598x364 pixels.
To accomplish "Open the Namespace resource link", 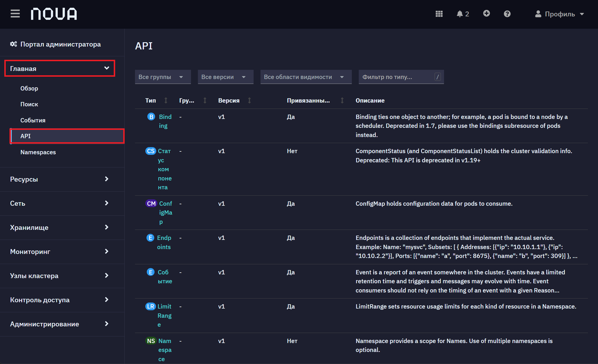I will (165, 350).
